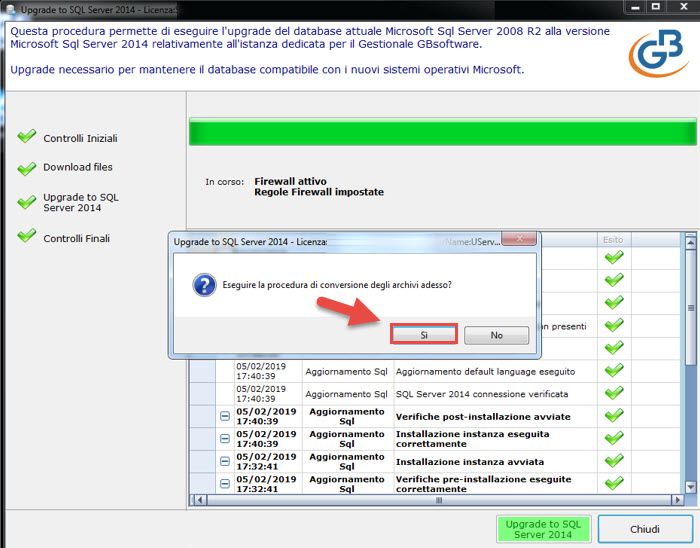
Task: Select the Download files step label
Action: (x=78, y=167)
